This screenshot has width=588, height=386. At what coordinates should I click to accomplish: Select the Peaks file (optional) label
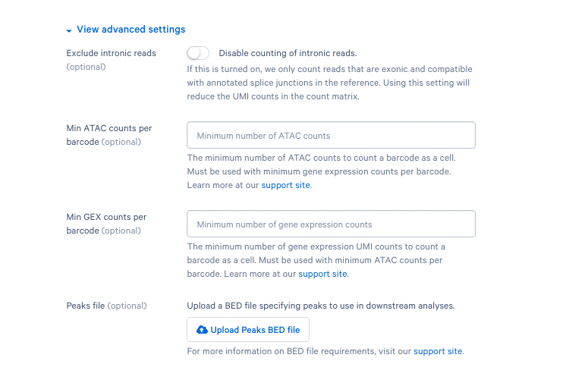pos(106,306)
